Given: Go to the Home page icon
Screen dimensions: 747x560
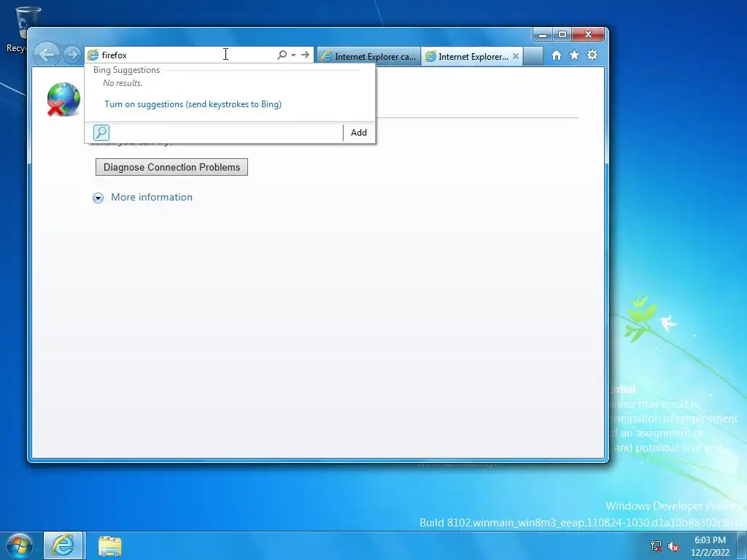Looking at the screenshot, I should tap(556, 55).
